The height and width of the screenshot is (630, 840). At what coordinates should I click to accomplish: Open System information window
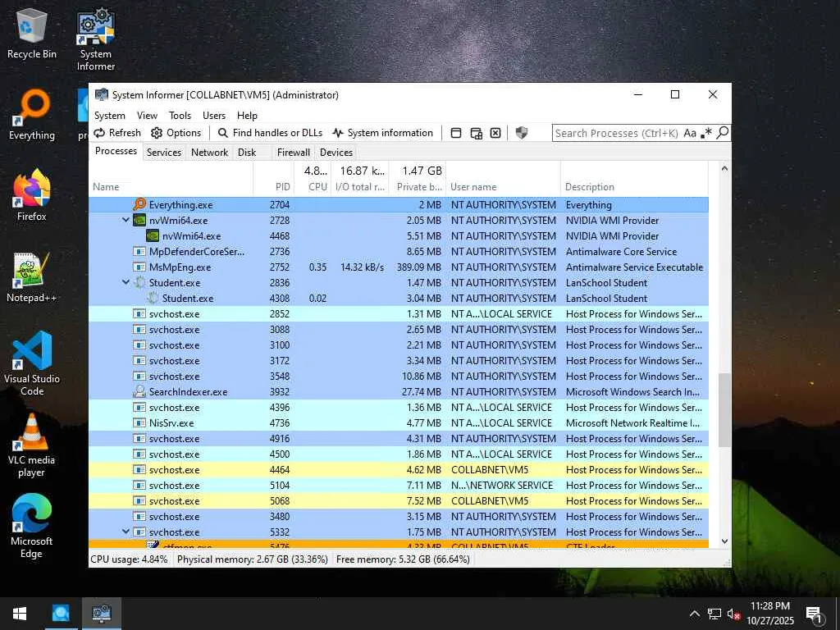coord(382,133)
